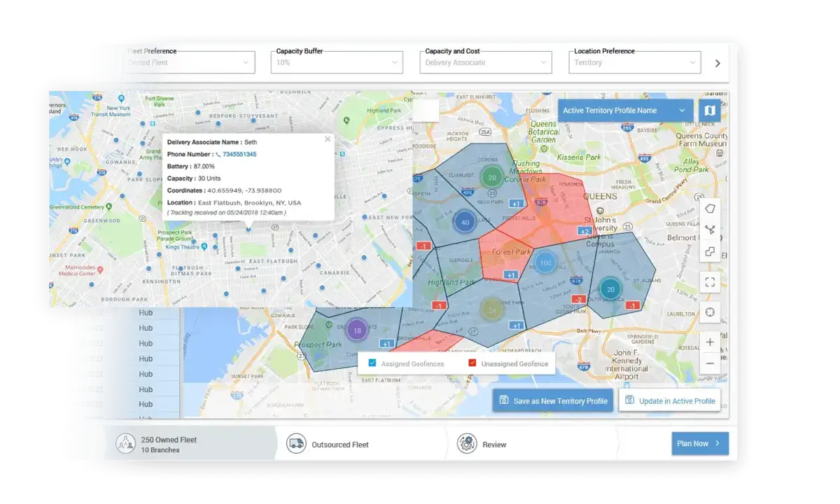Select the 100 cluster marker
840x504 pixels.
[545, 264]
